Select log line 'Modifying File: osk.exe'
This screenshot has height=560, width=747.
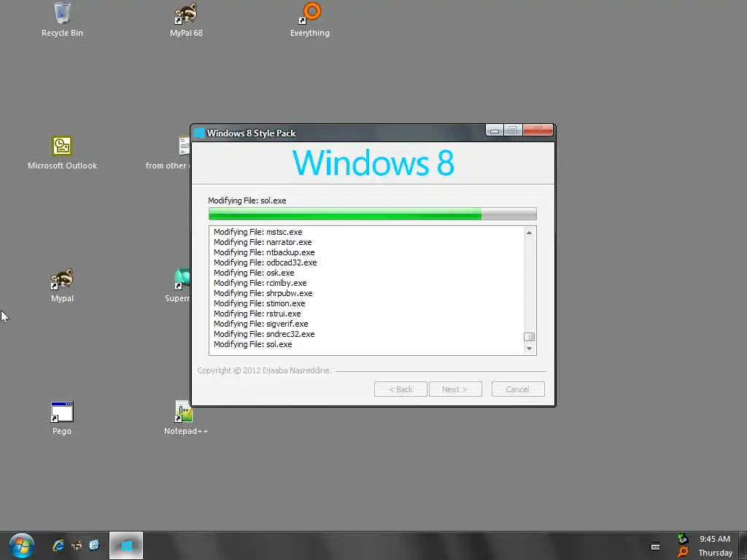254,273
